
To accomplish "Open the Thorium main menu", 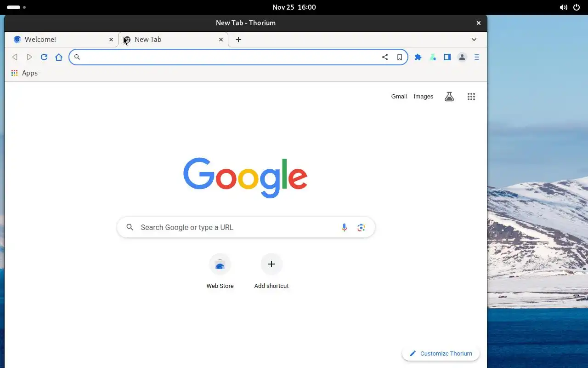I will click(477, 57).
